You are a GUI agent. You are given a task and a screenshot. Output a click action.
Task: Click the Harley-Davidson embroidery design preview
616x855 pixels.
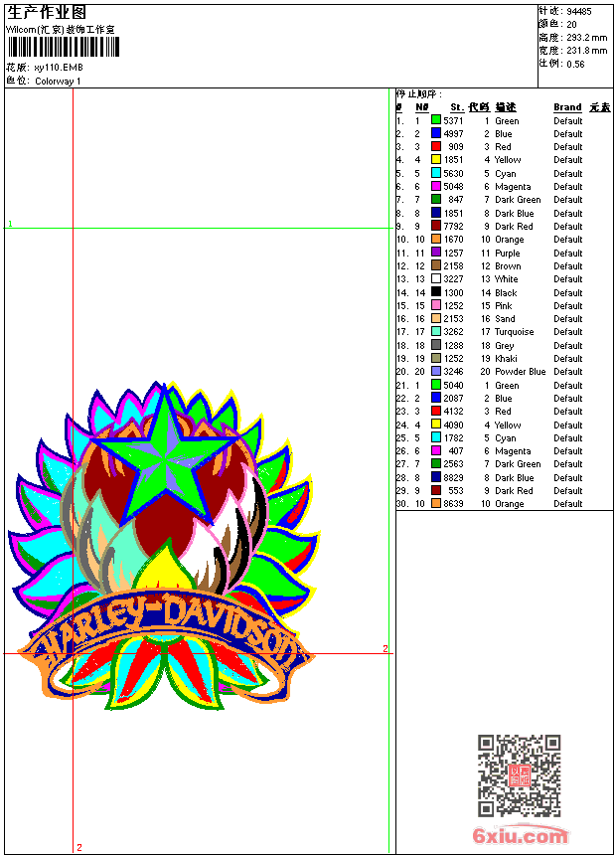[x=165, y=547]
